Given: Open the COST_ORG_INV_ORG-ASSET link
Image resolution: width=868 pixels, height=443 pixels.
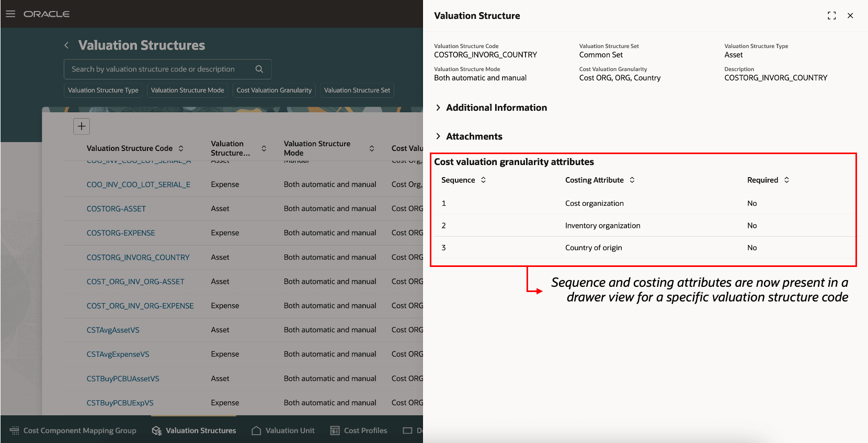Looking at the screenshot, I should point(135,282).
